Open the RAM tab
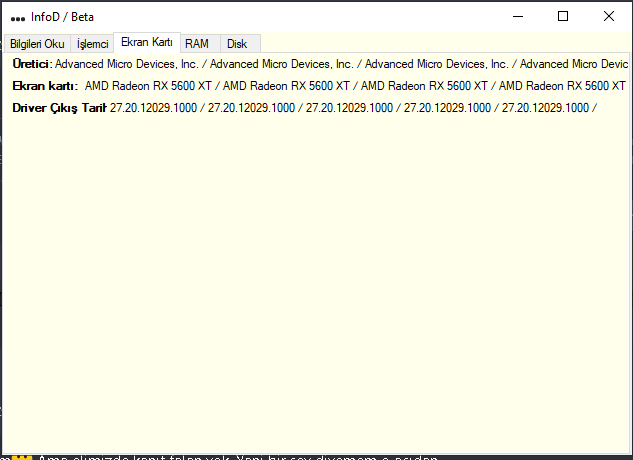Screen dimensions: 633x460 coord(200,44)
